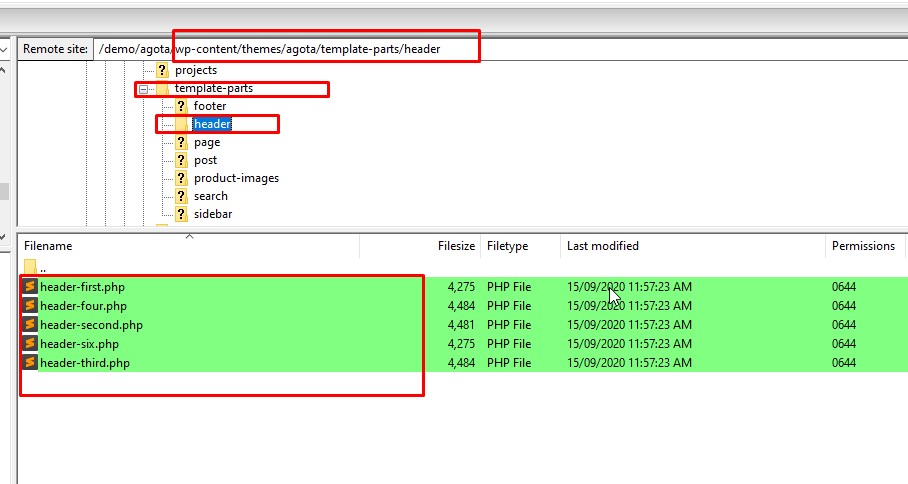908x484 pixels.
Task: Sort files by Filename column header
Action: [x=48, y=246]
